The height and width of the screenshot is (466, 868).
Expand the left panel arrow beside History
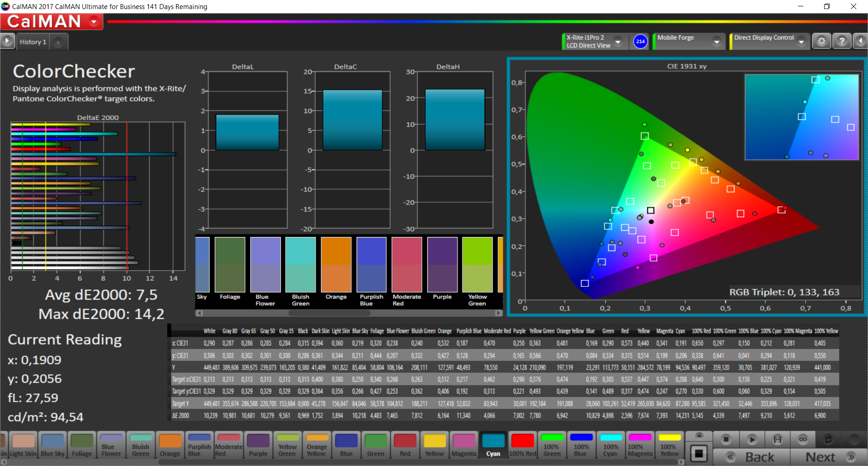point(7,41)
